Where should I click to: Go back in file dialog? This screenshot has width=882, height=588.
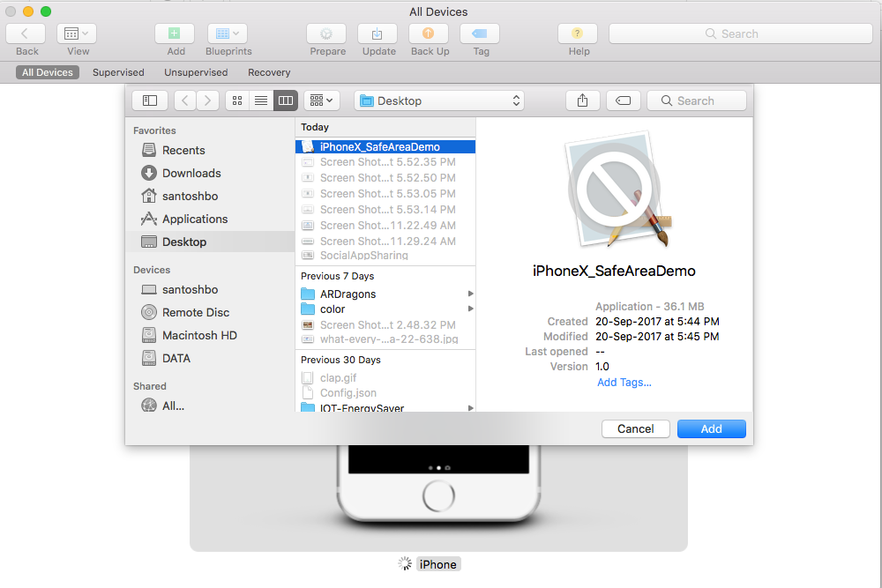pyautogui.click(x=185, y=100)
